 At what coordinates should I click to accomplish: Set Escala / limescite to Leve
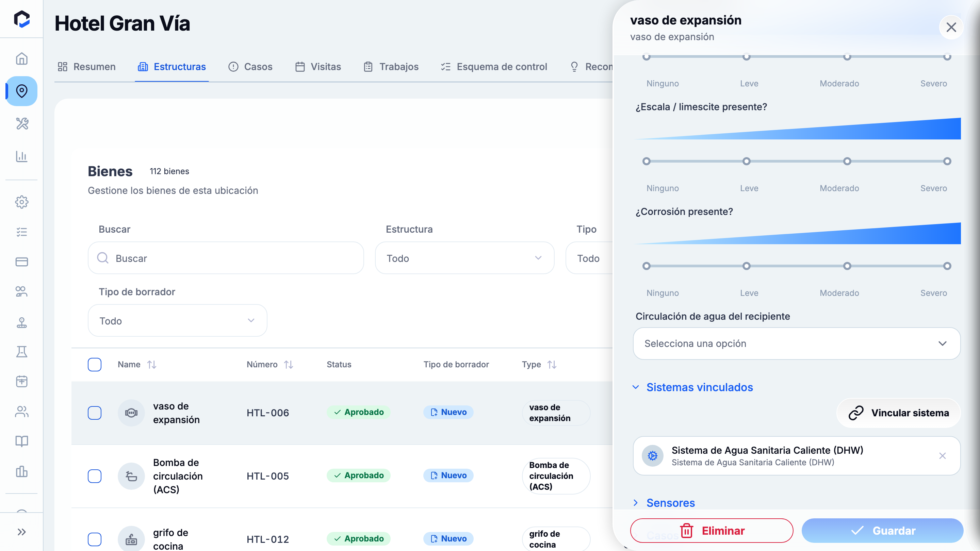747,161
